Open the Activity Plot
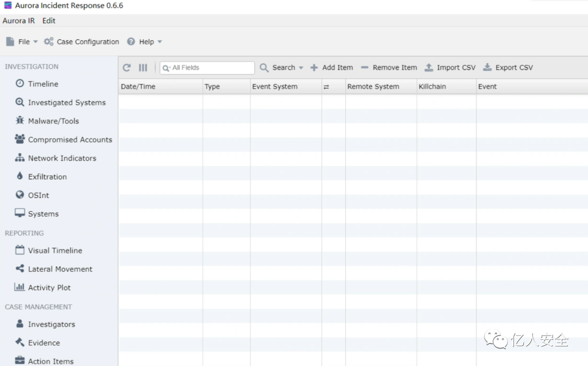The image size is (588, 366). point(49,288)
